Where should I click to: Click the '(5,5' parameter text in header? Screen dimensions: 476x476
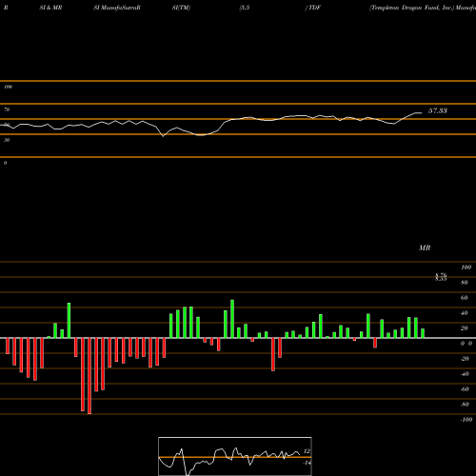click(x=245, y=8)
